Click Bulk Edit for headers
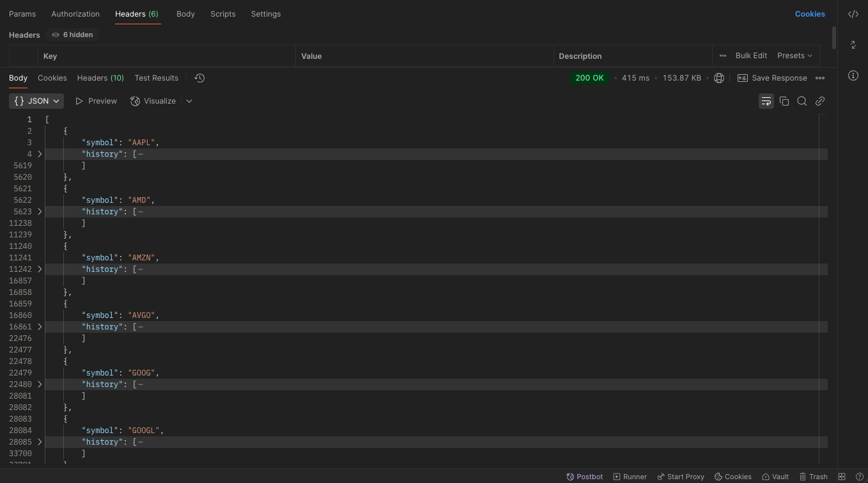 751,56
